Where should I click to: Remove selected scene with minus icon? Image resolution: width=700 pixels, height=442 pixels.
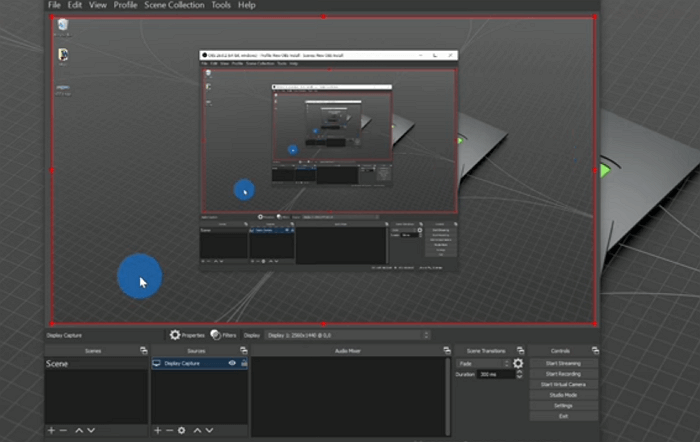(63, 430)
